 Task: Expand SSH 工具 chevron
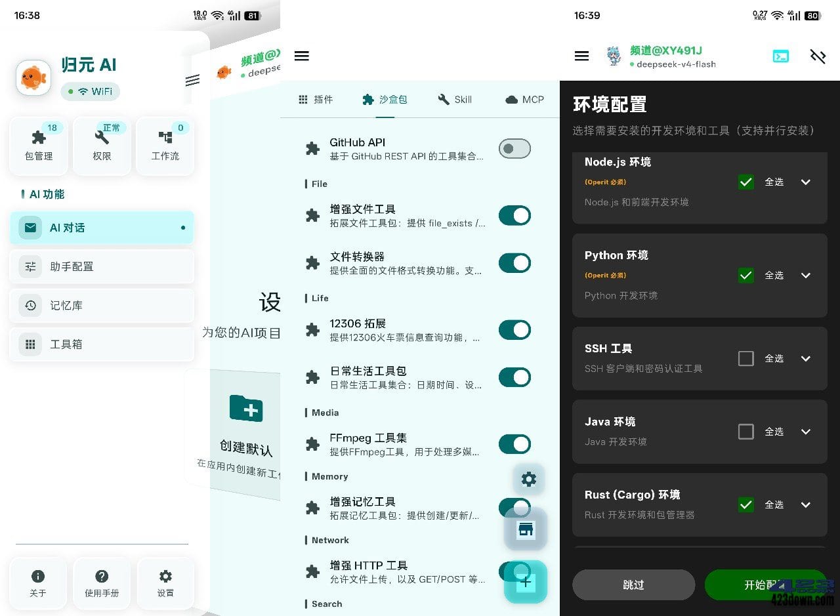806,358
